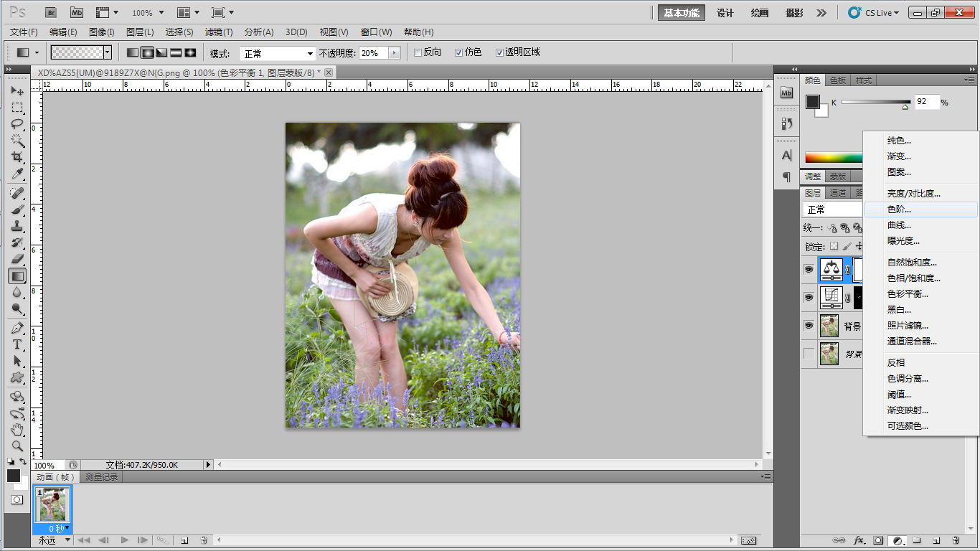Select the Clone Stamp tool
The height and width of the screenshot is (551, 980).
(17, 226)
